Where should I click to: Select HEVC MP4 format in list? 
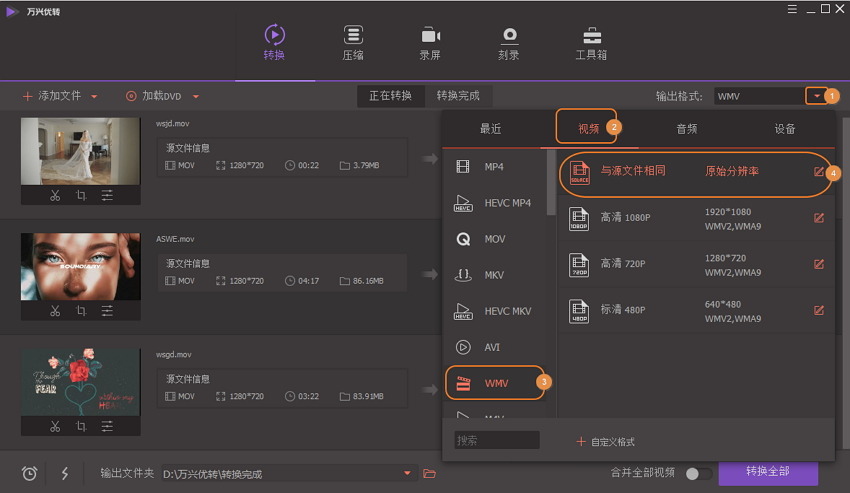(494, 203)
